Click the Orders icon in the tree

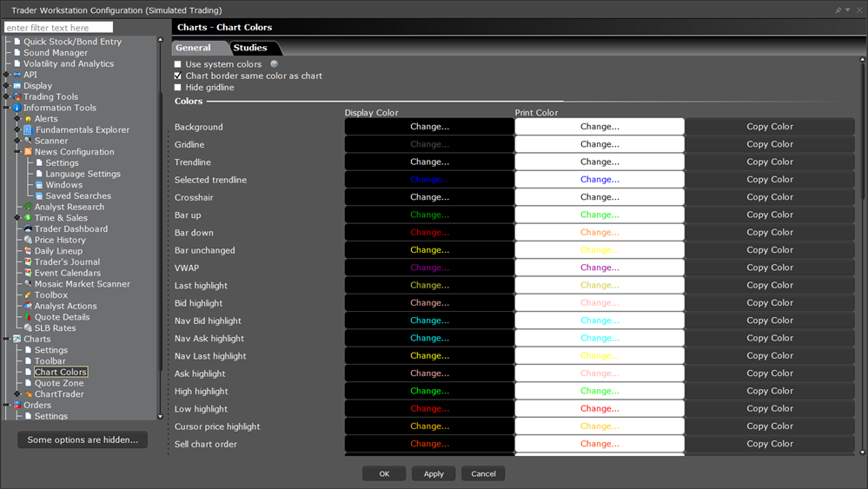pyautogui.click(x=17, y=405)
